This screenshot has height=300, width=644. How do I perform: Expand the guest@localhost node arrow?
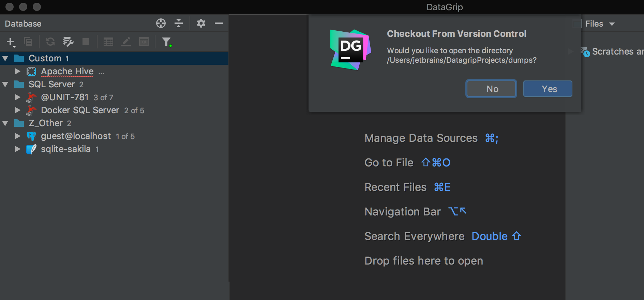pos(17,136)
